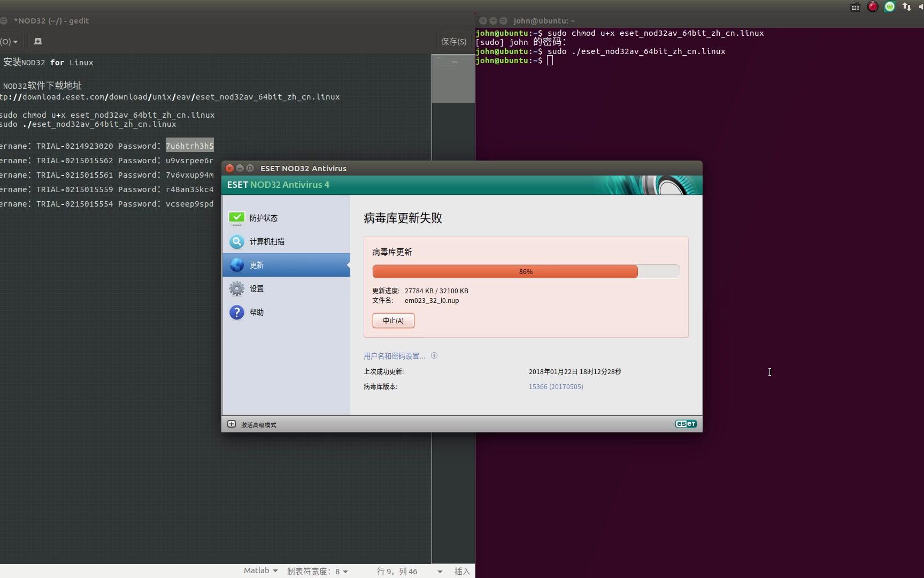Click the Settings (设置) gear icon
This screenshot has width=924, height=578.
[236, 288]
